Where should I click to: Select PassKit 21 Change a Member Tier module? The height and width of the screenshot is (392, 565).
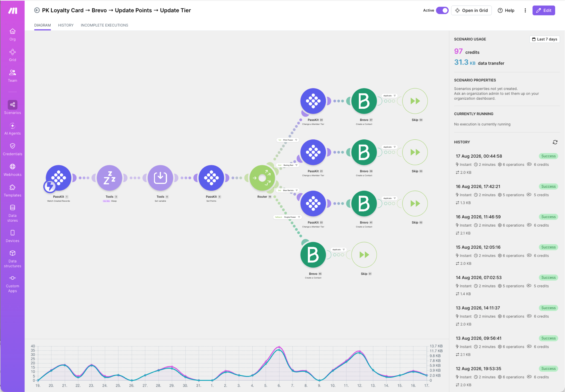[x=313, y=152]
